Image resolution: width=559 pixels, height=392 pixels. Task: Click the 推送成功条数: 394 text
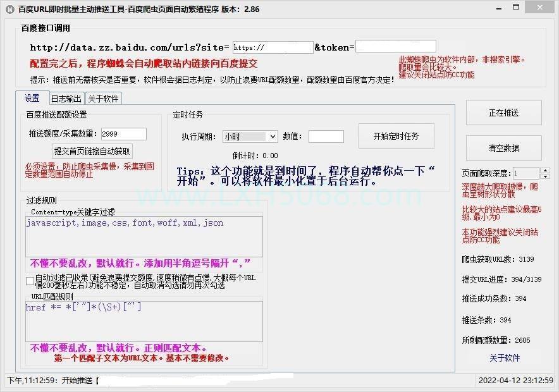494,298
